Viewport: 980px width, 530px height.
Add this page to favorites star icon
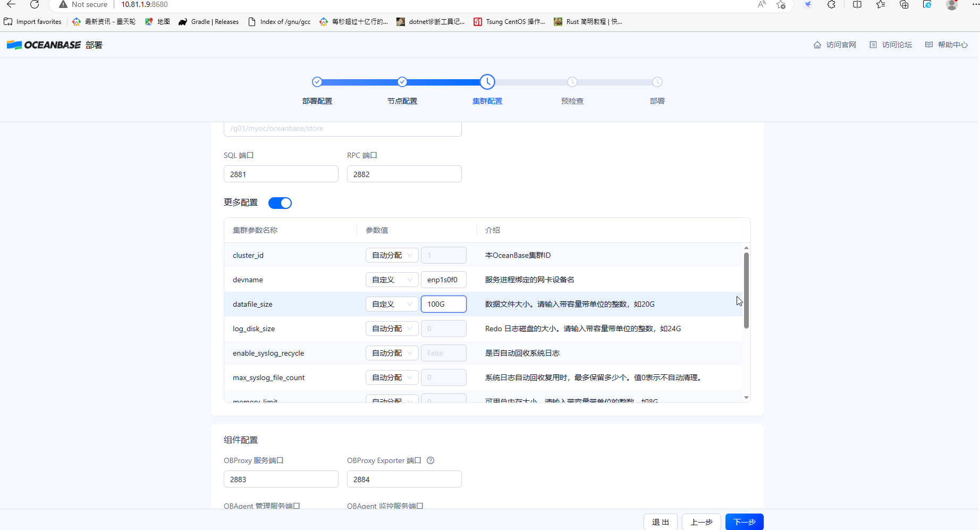pos(781,4)
